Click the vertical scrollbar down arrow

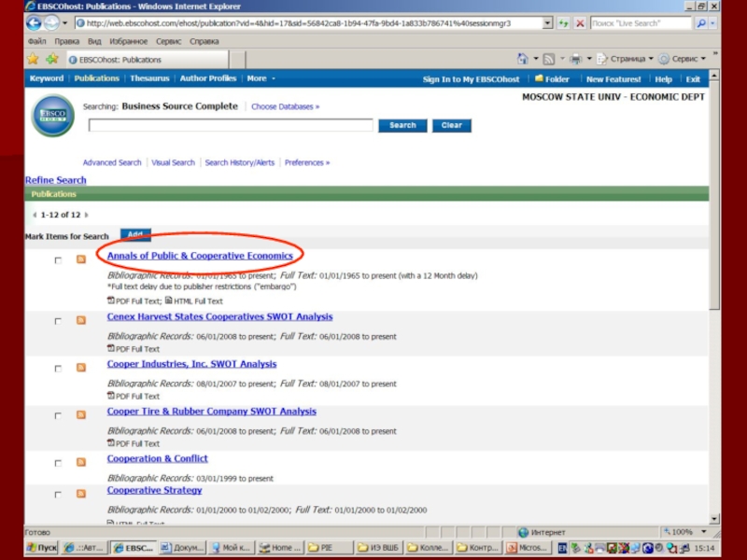pyautogui.click(x=714, y=519)
